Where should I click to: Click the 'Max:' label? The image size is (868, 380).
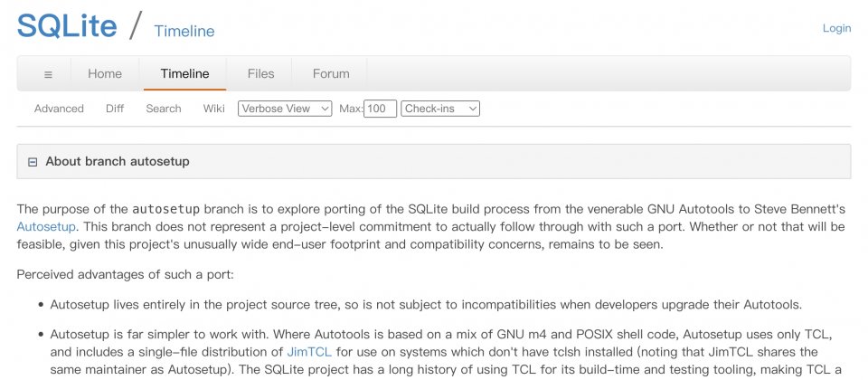pos(351,109)
